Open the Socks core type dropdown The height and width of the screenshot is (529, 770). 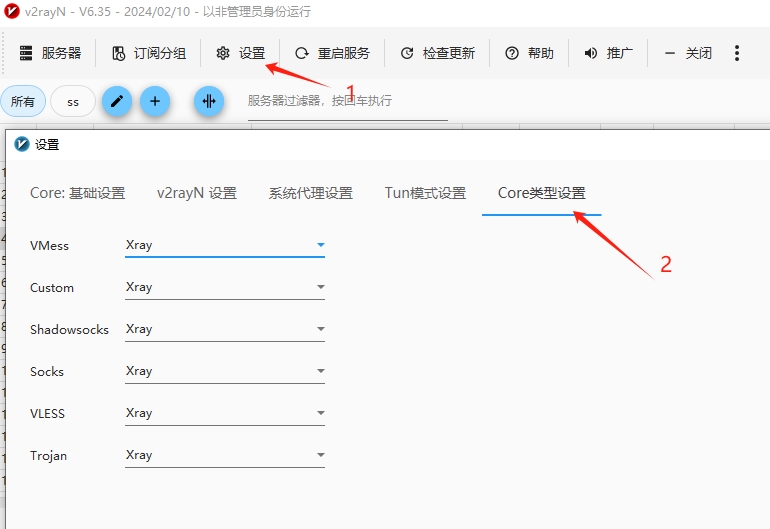coord(225,371)
